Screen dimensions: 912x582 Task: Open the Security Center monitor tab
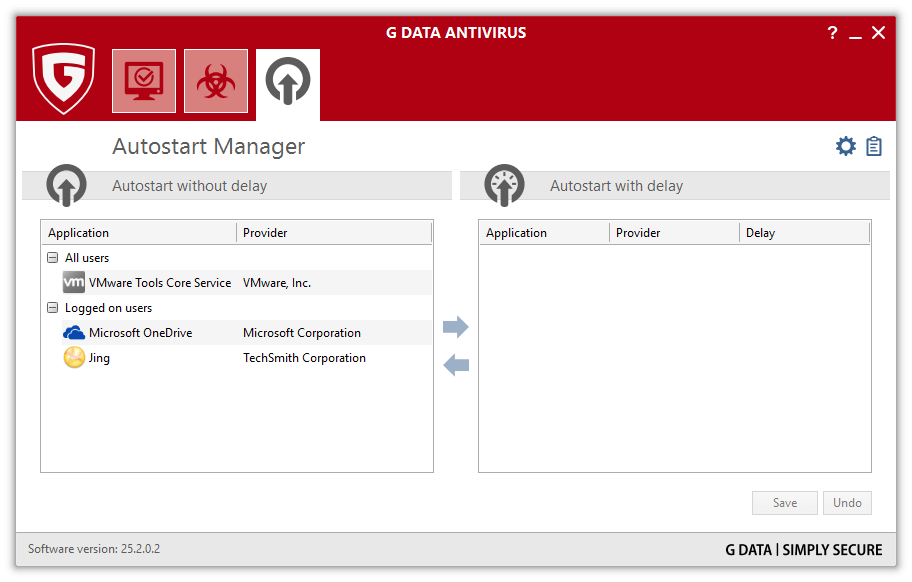coord(144,81)
